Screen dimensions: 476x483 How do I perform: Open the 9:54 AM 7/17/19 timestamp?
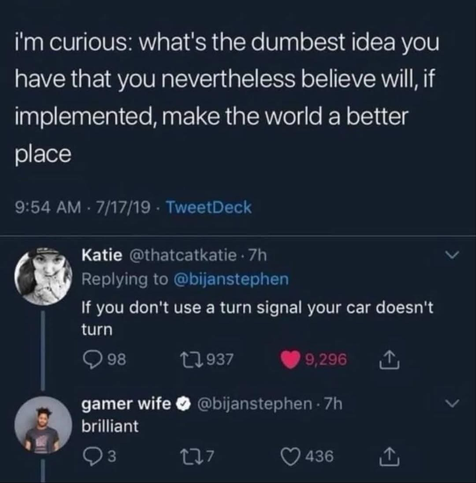click(83, 207)
